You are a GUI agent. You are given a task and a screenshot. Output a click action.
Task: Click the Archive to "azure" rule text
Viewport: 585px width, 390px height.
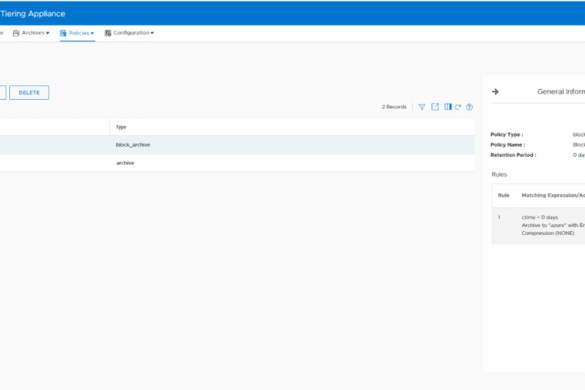[x=553, y=225]
